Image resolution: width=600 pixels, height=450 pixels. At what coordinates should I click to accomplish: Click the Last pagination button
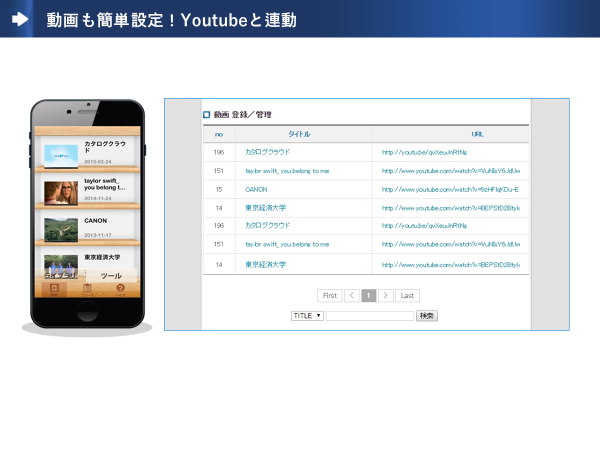pyautogui.click(x=407, y=296)
